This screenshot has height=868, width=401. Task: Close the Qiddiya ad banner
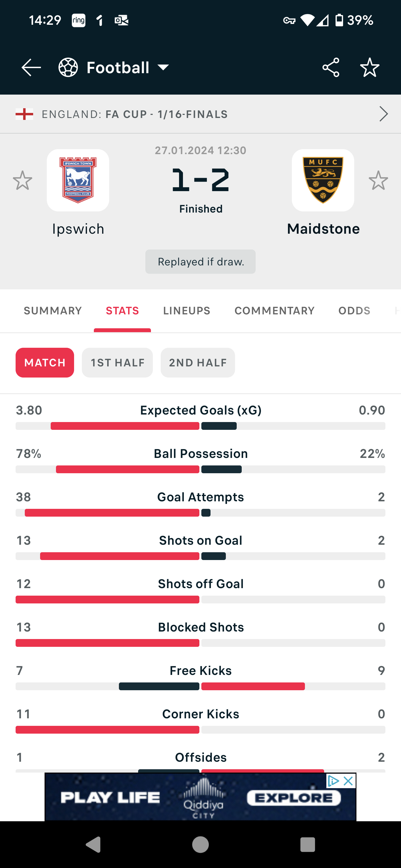coord(348,781)
